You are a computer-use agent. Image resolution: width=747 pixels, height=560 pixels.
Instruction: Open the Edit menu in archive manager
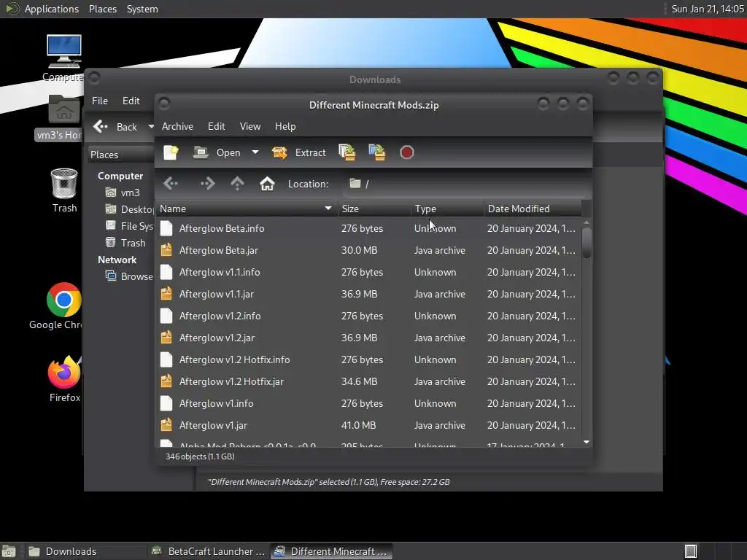[x=216, y=126]
